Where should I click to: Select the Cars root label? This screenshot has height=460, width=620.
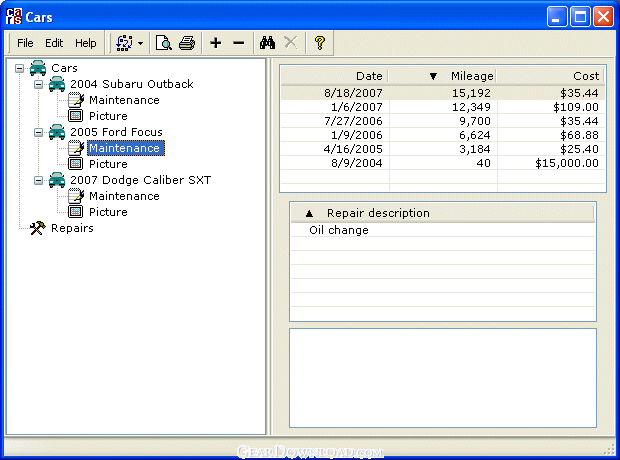(x=64, y=68)
